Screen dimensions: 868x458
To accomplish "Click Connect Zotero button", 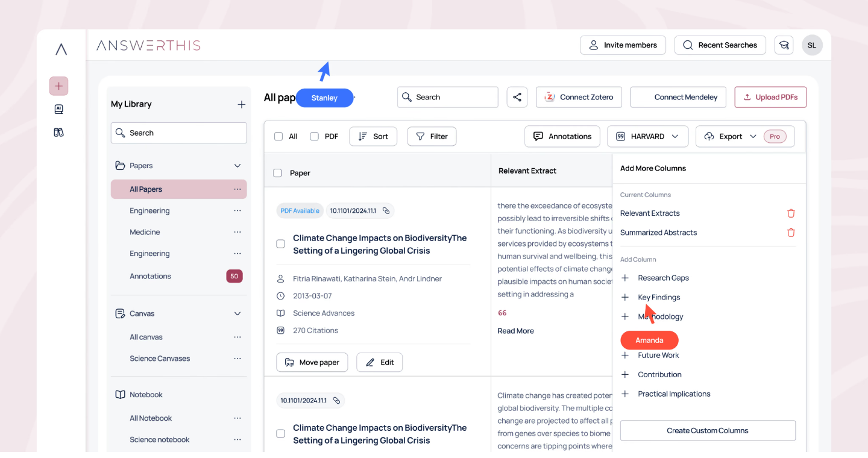I will pos(579,97).
